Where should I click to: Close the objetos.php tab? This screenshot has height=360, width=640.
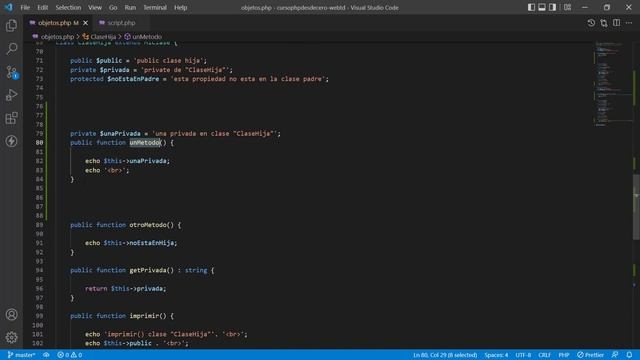tap(85, 23)
